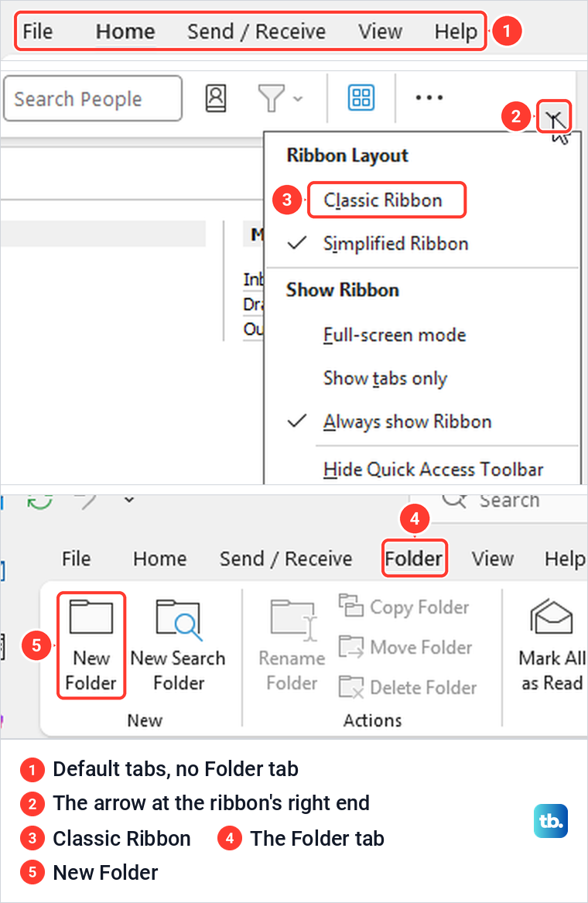This screenshot has width=588, height=903.
Task: Select Simplified Ribbon option
Action: click(395, 244)
